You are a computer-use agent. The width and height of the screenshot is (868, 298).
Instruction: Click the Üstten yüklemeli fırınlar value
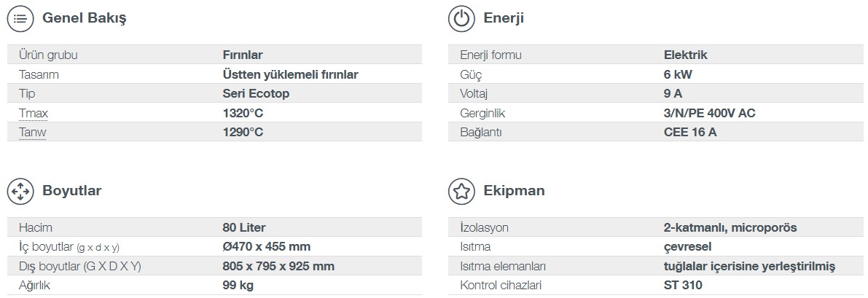(x=290, y=75)
